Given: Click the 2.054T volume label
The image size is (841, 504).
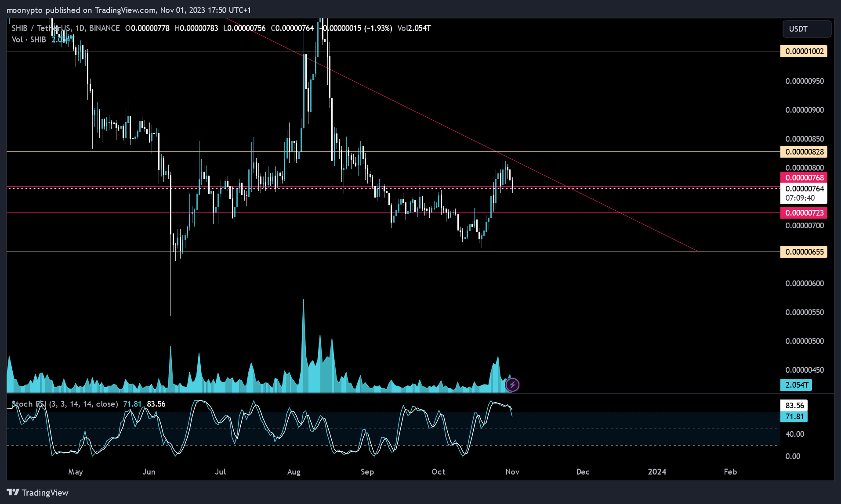Looking at the screenshot, I should 796,385.
